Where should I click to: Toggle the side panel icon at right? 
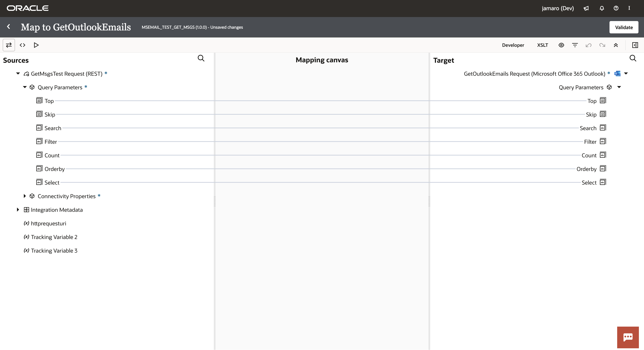(635, 45)
